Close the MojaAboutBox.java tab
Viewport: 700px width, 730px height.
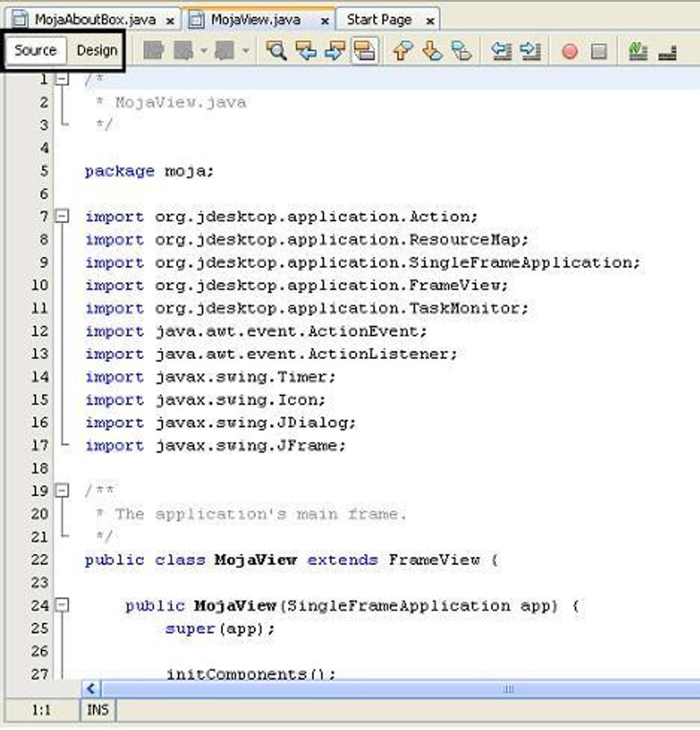(170, 21)
